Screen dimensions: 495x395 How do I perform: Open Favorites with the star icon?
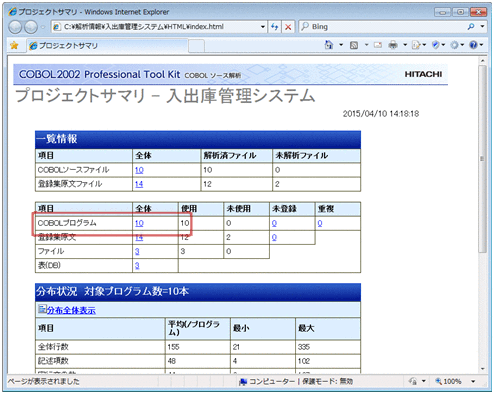(x=14, y=45)
